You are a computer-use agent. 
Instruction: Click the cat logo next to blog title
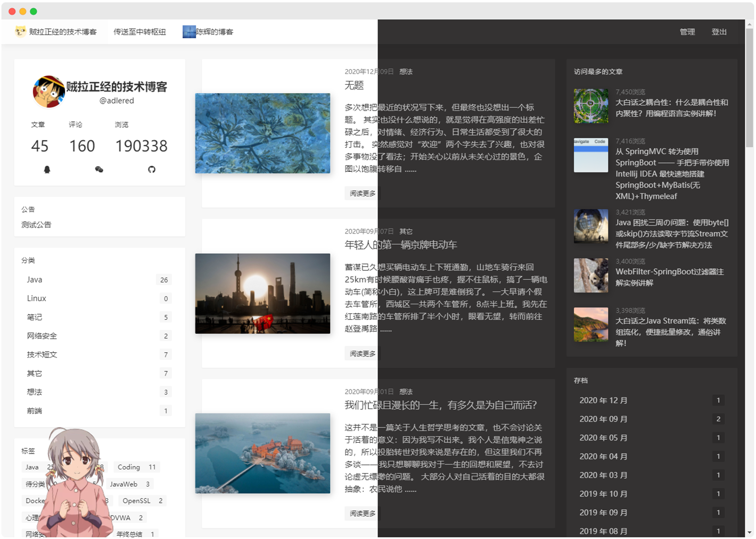(20, 31)
